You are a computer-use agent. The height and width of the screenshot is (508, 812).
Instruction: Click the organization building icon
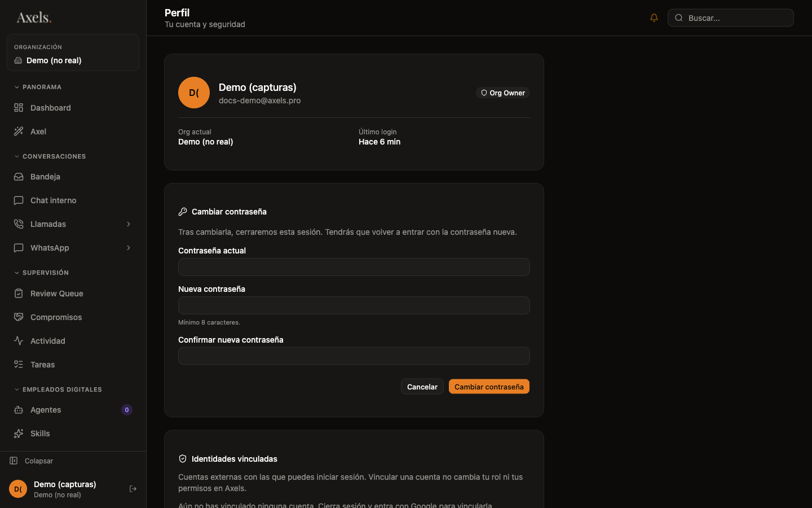18,60
